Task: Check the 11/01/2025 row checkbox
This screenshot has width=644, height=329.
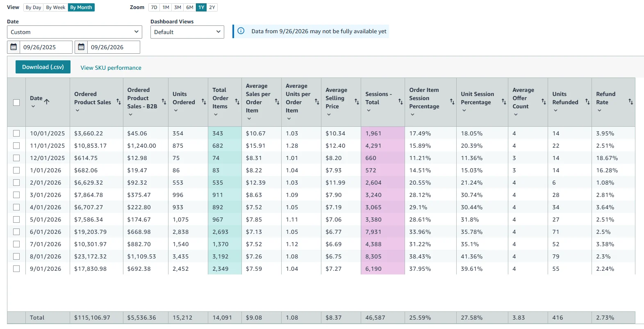Action: [16, 146]
